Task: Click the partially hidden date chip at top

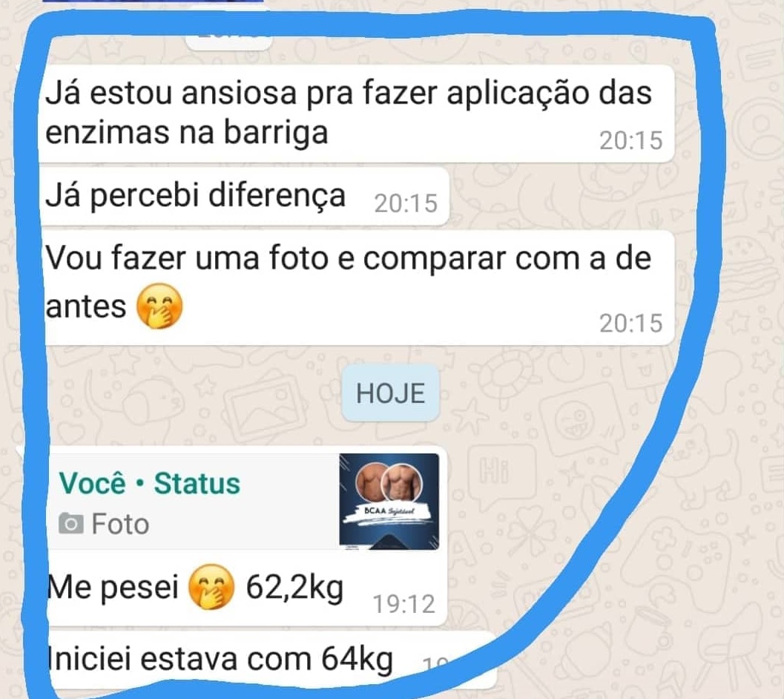Action: coord(229,40)
